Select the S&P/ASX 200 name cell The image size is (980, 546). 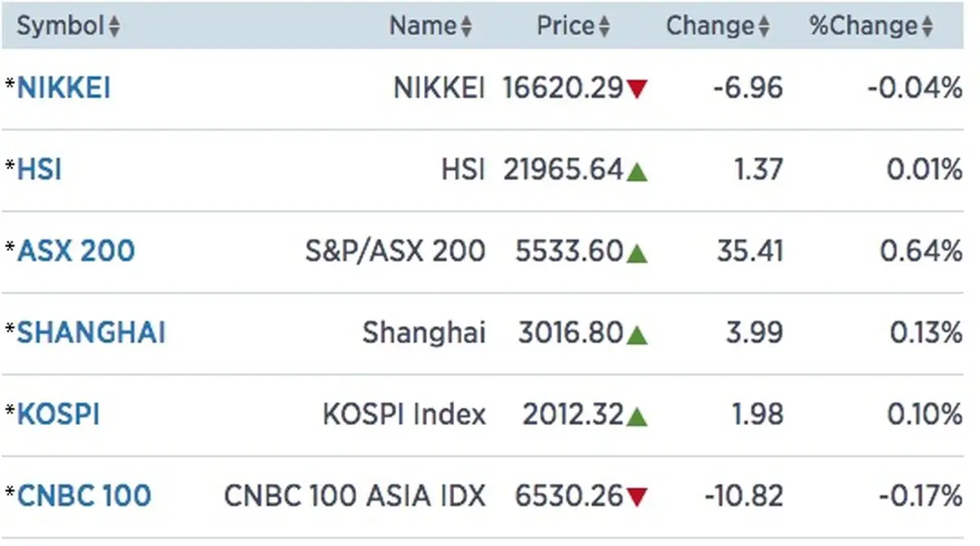pyautogui.click(x=395, y=251)
